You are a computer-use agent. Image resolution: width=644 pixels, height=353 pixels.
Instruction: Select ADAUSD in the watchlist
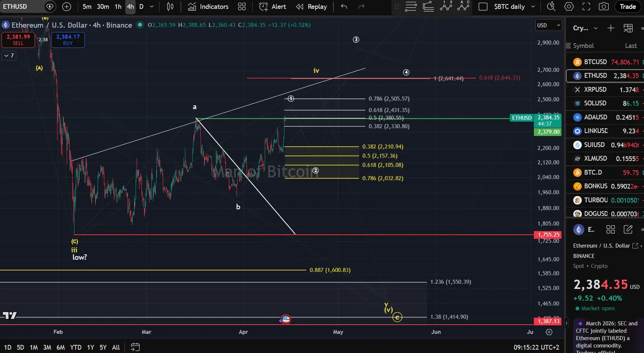[605, 117]
